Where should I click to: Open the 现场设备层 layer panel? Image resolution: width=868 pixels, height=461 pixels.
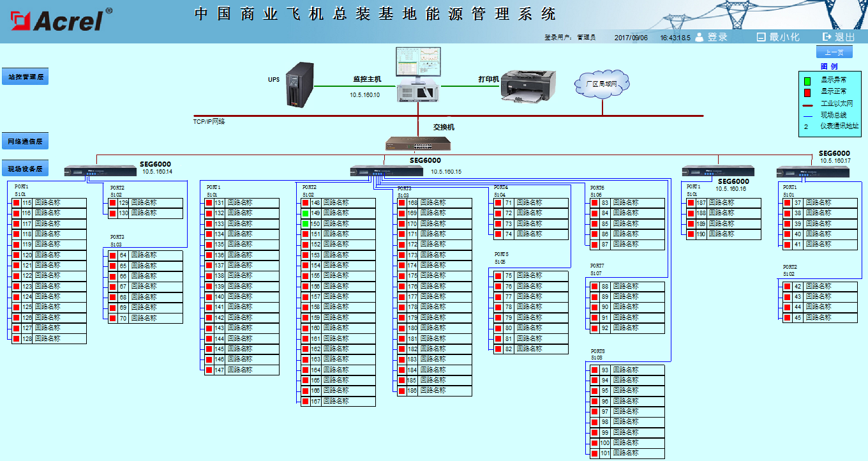25,167
